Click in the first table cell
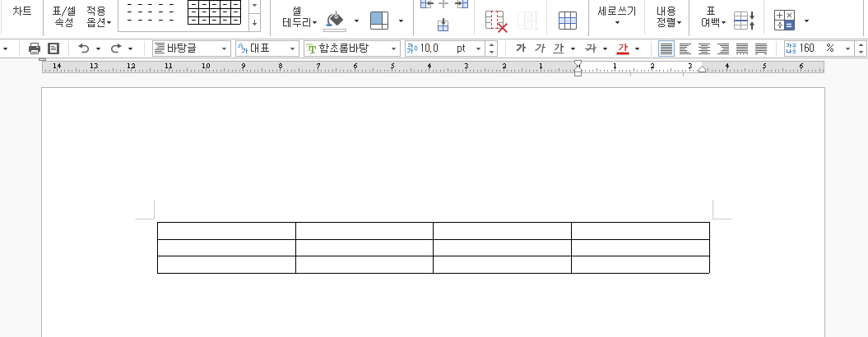The width and height of the screenshot is (868, 337). 226,231
